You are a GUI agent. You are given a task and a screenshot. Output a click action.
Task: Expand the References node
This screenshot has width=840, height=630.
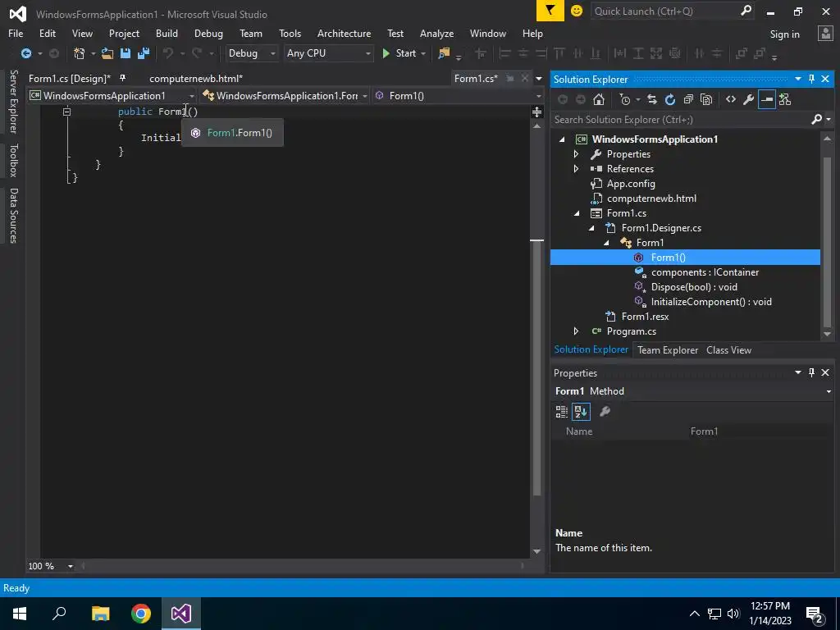coord(576,169)
